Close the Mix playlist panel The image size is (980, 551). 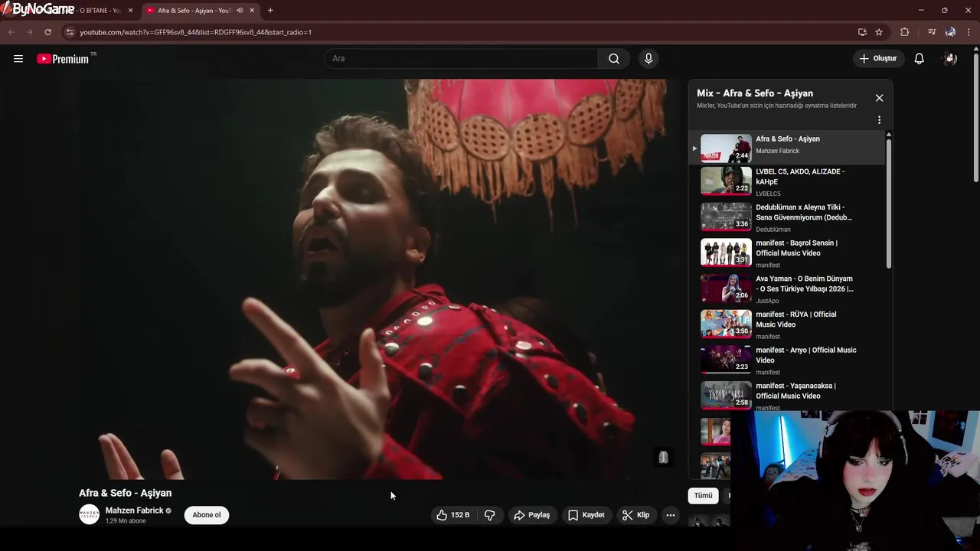(879, 98)
